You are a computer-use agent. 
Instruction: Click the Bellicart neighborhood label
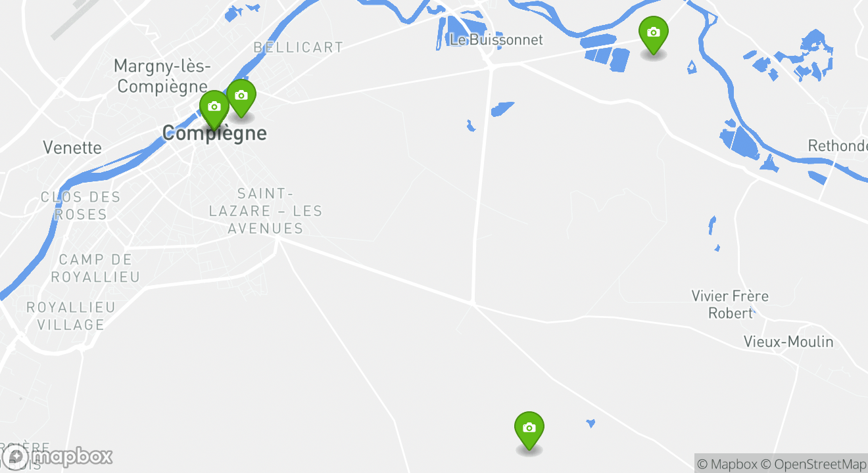(x=299, y=47)
